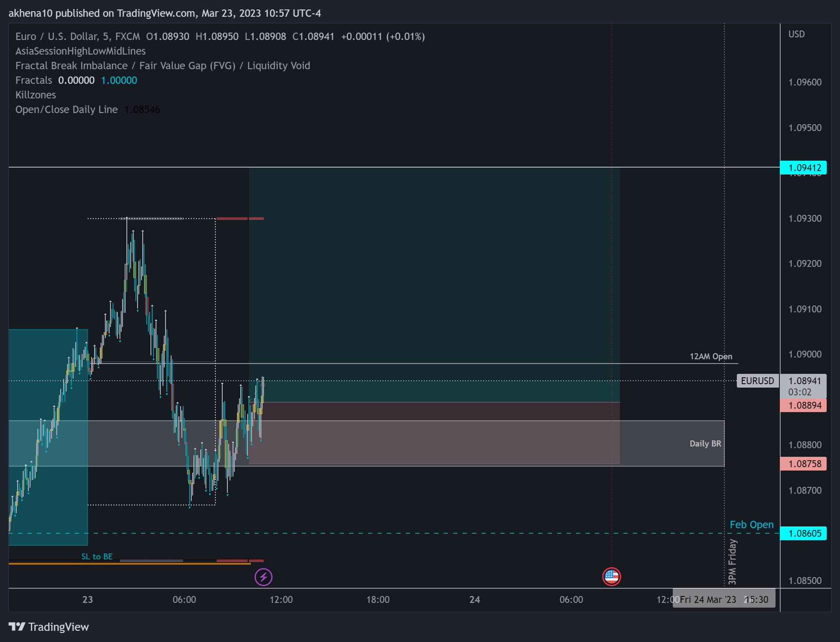Image resolution: width=840 pixels, height=642 pixels.
Task: Click the AsiaSessionHighLowMidLines indicator name
Action: (80, 51)
